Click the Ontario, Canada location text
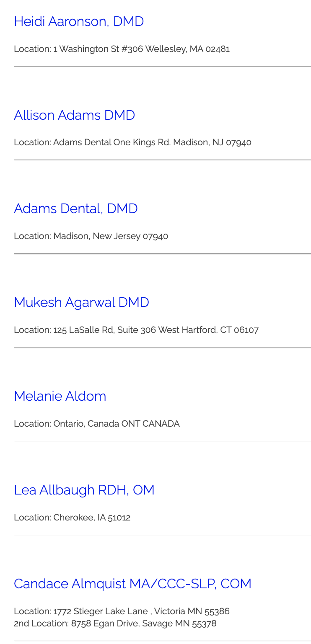Image resolution: width=311 pixels, height=644 pixels. point(97,424)
